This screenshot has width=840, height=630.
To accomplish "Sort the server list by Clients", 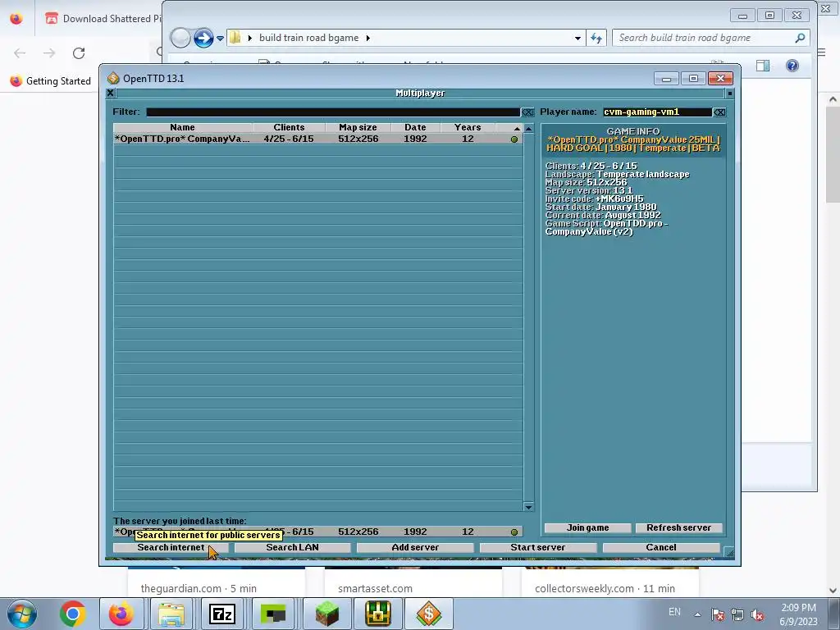I will click(289, 127).
